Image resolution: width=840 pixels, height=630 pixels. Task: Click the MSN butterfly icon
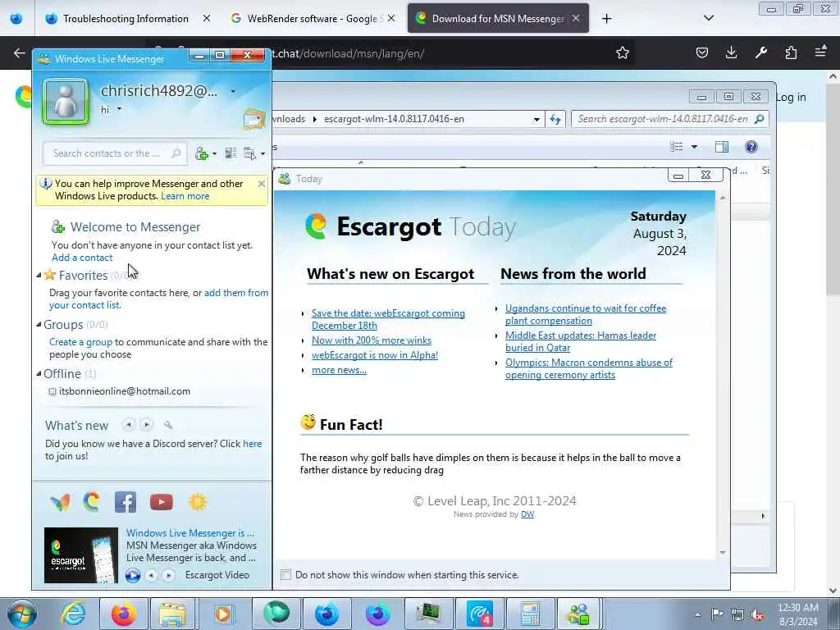pyautogui.click(x=60, y=502)
